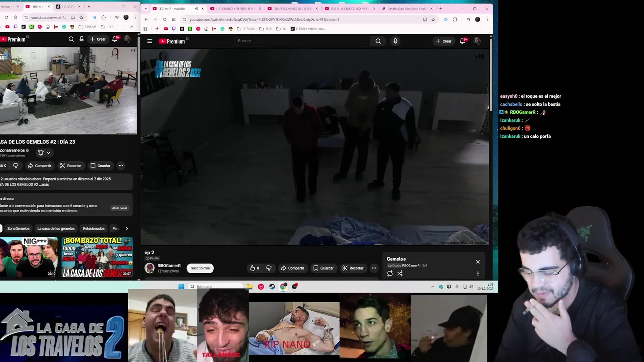Open account avatar menu in right YouTube window

tap(477, 41)
